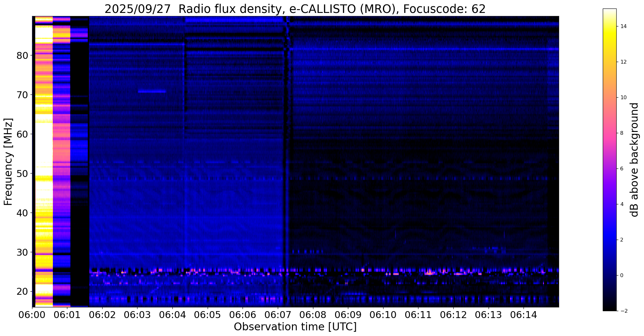Viewport: 644px width, 336px height.
Task: Click the 50 MHz frequency tick label
Action: point(22,174)
